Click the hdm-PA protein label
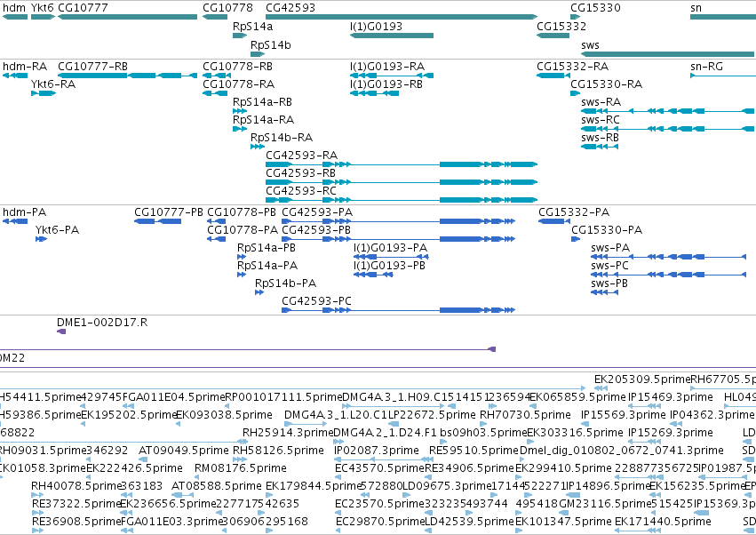 coord(24,212)
